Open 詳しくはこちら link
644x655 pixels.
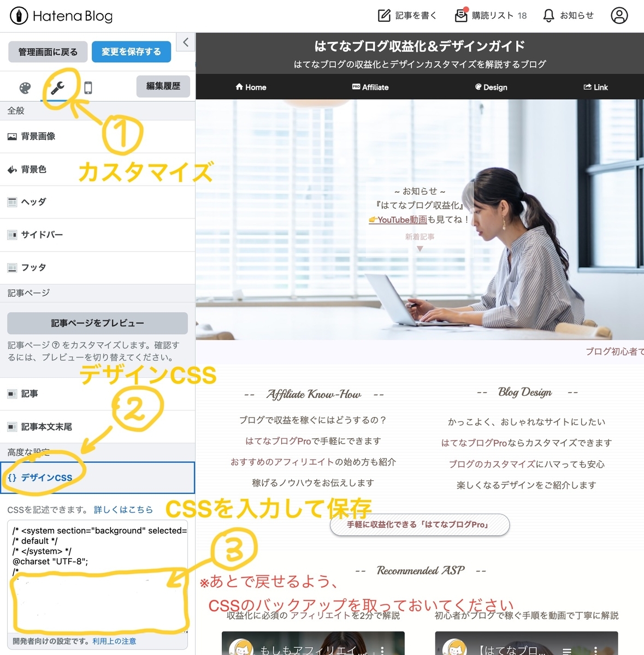[x=123, y=510]
